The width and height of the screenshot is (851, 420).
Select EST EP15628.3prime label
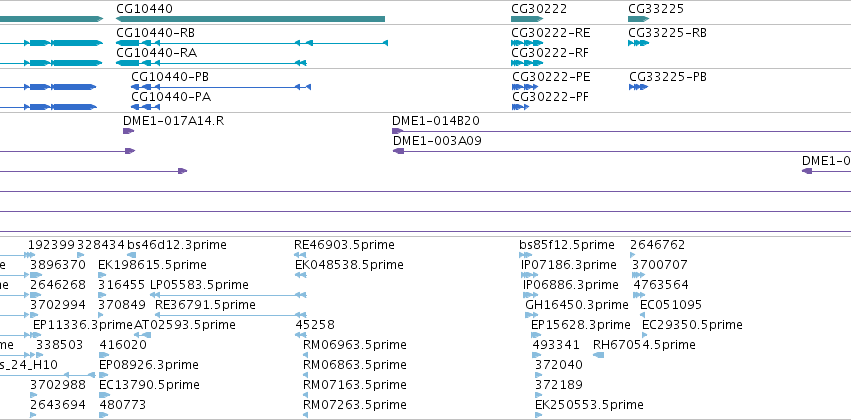coord(581,324)
